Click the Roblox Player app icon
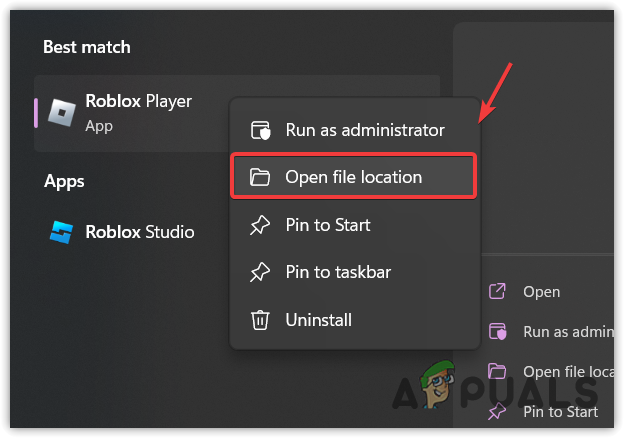The image size is (624, 438). pos(63,113)
